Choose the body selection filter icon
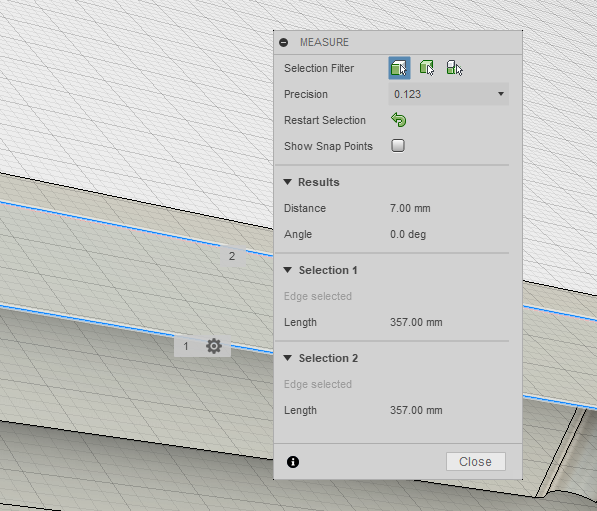The height and width of the screenshot is (511, 597). coord(427,68)
